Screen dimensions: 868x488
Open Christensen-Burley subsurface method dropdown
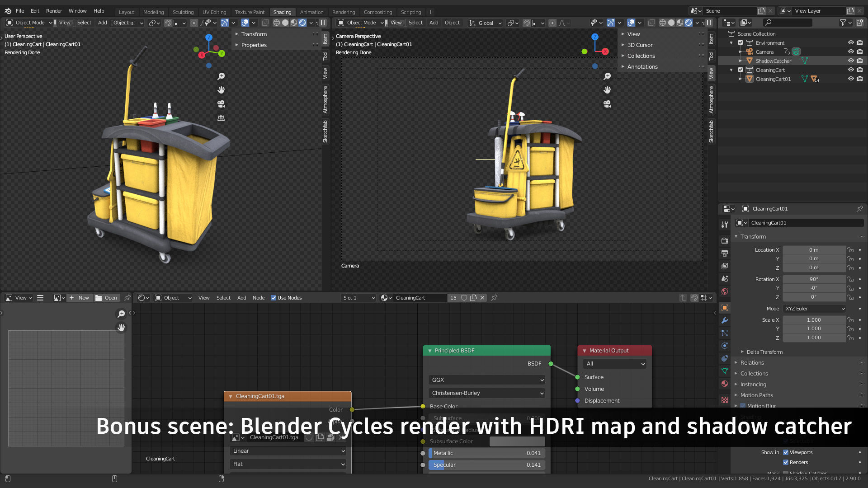click(487, 393)
